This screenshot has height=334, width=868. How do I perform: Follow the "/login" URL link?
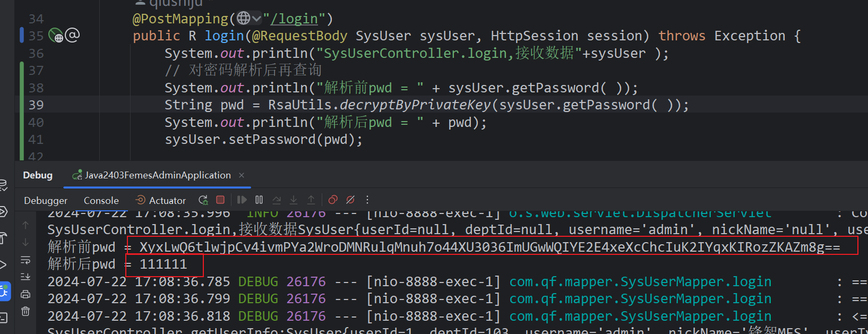[294, 19]
